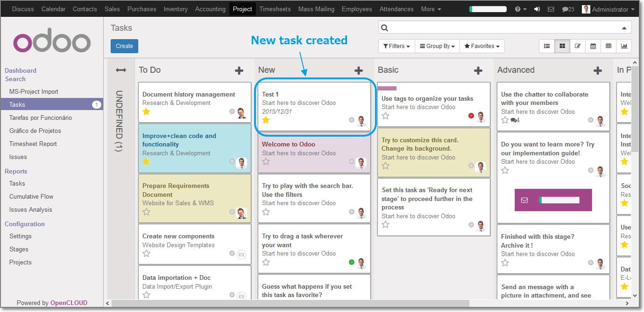This screenshot has width=644, height=312.
Task: Open graph view of tasks
Action: [624, 46]
